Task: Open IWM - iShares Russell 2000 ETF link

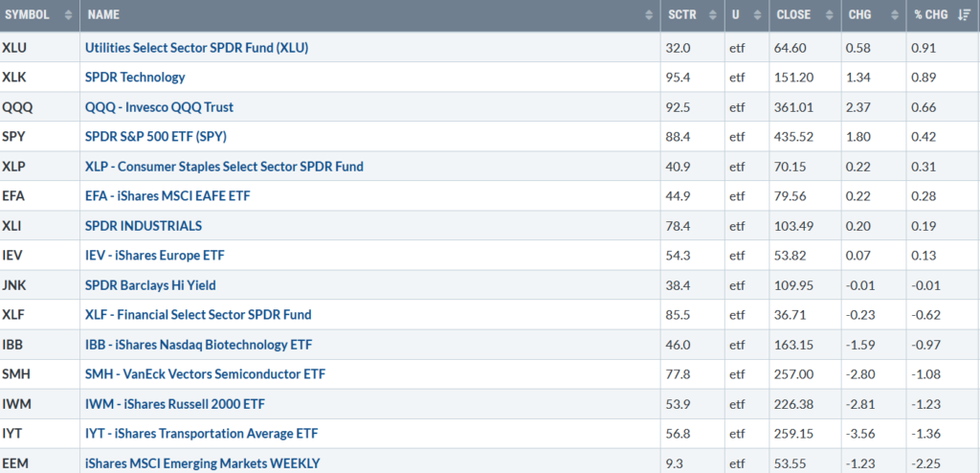Action: 175,404
